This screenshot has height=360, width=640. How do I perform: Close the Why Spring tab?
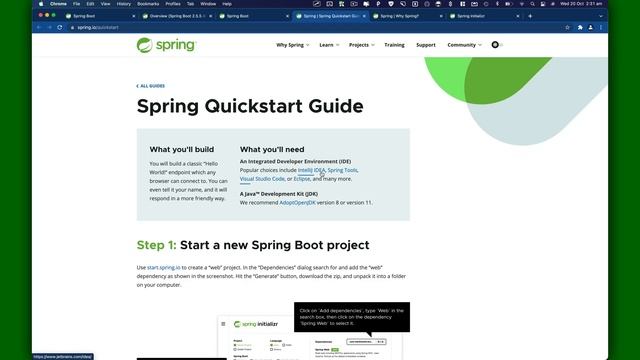pyautogui.click(x=441, y=16)
